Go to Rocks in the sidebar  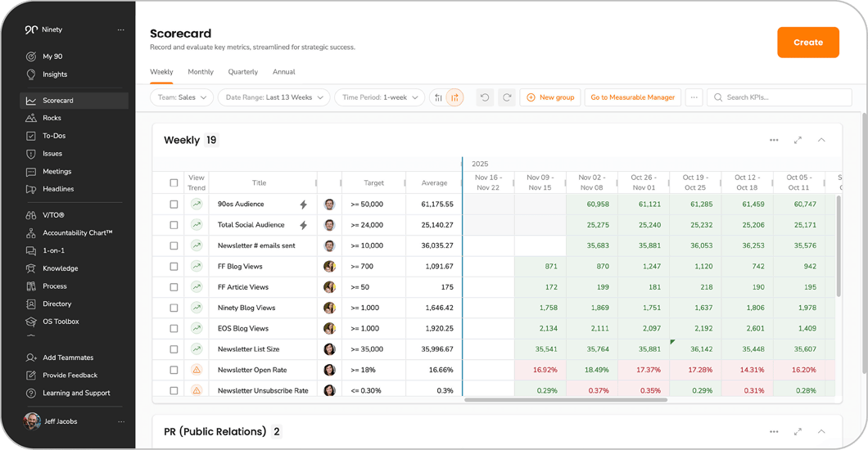pos(43,118)
